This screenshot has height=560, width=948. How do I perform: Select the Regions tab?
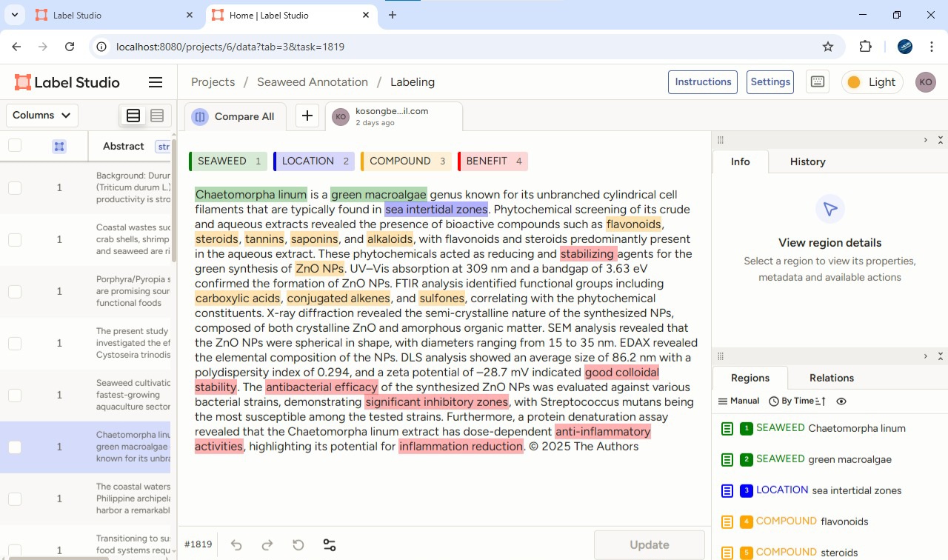click(x=750, y=378)
